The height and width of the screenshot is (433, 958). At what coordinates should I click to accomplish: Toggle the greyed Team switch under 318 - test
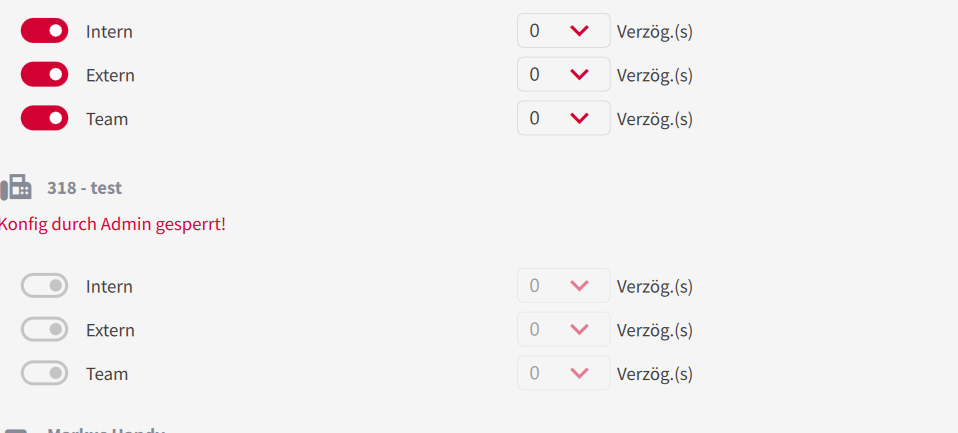pos(44,374)
